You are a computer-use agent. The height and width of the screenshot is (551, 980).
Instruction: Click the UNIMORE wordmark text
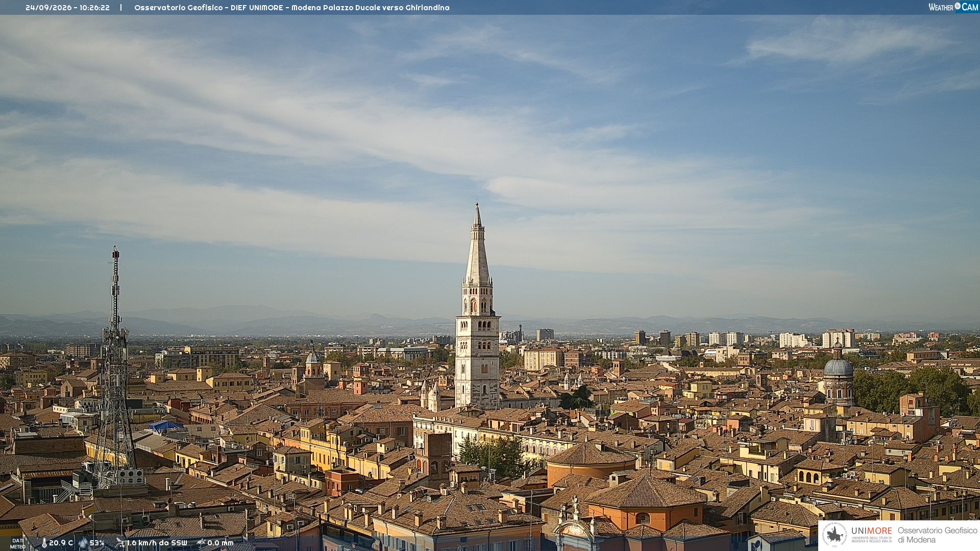(872, 531)
